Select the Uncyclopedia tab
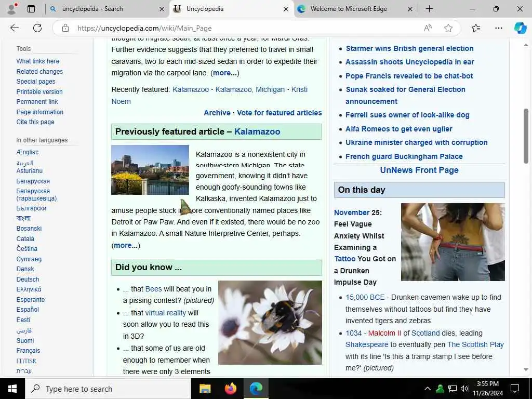The width and height of the screenshot is (532, 399). click(x=231, y=9)
